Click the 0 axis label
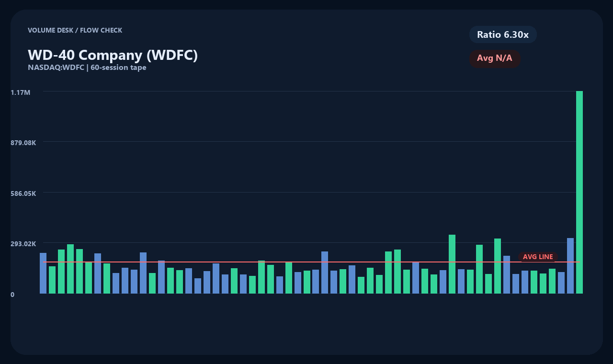This screenshot has height=364, width=613. pos(13,295)
